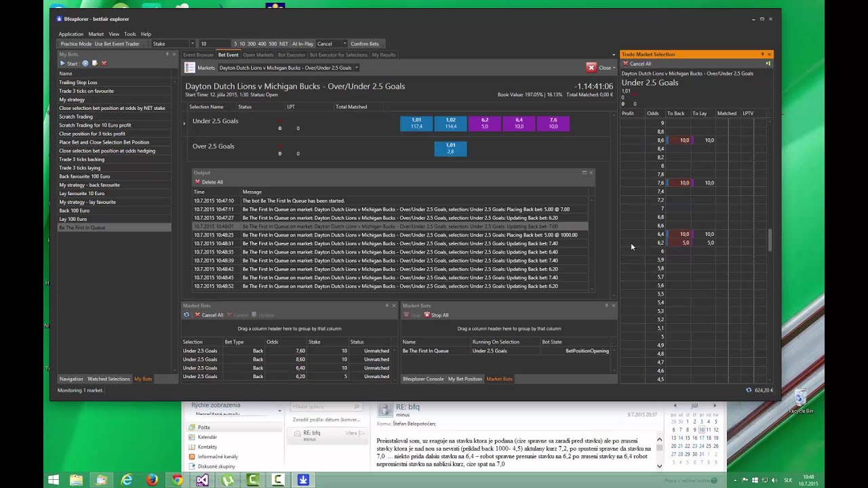Select the Trailing Stop Loss bot
The width and height of the screenshot is (868, 488).
tap(115, 82)
